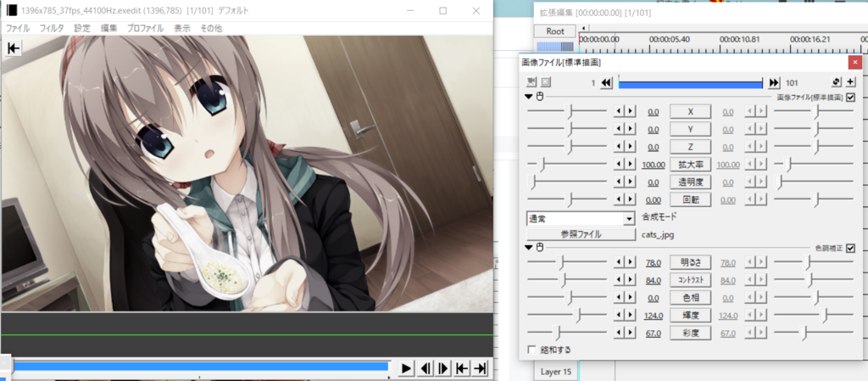Step forward one frame in main window
This screenshot has height=381, width=868.
pos(443,368)
